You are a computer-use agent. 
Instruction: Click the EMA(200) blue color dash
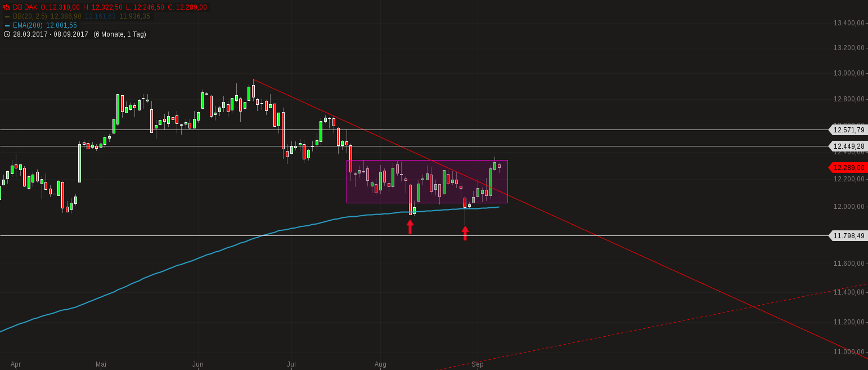[7, 25]
